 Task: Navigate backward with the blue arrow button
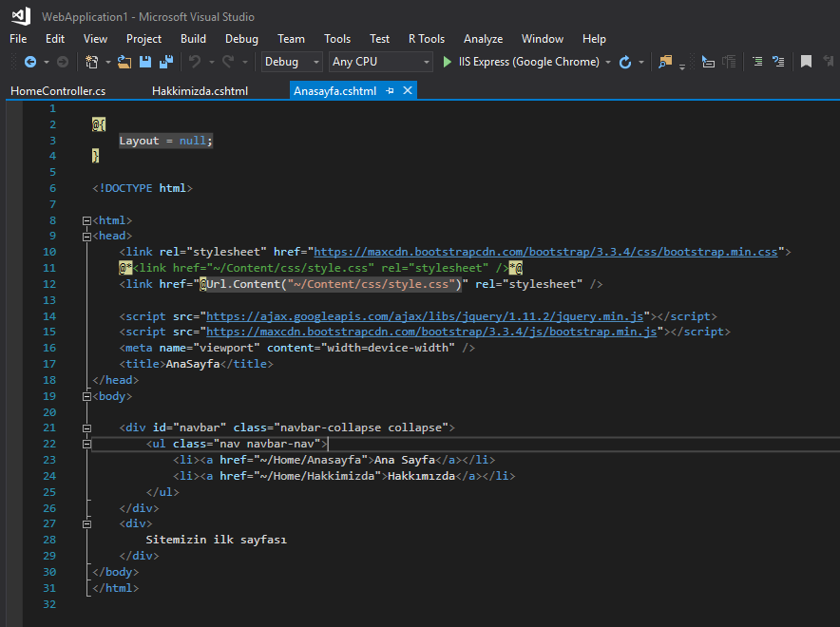point(30,62)
